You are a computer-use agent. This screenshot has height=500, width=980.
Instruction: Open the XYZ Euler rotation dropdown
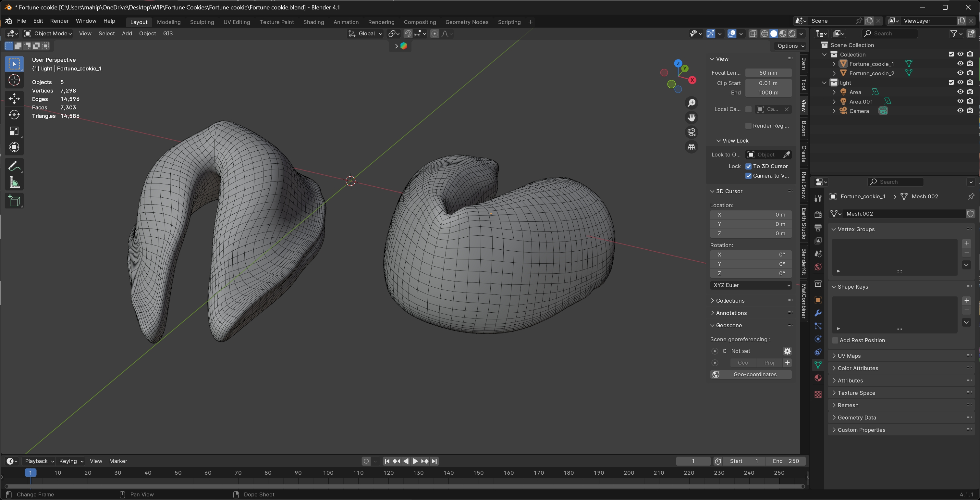click(751, 285)
